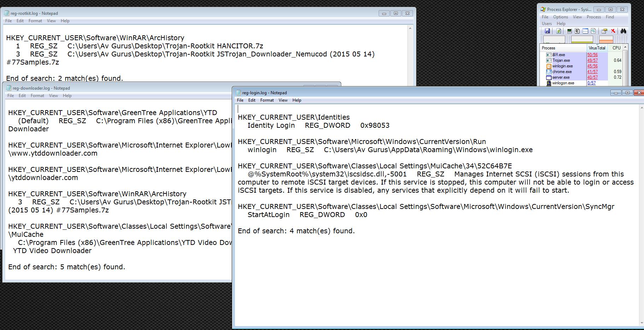Open the orange physical memory mini graph
This screenshot has width=644, height=330.
tap(606, 40)
